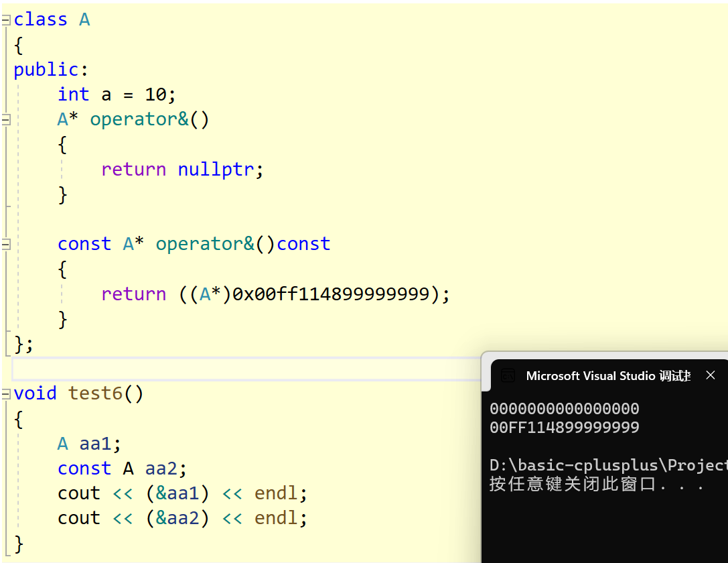Click 'return nullptr;' statement
Viewport: 728px width, 563px height.
pos(182,170)
